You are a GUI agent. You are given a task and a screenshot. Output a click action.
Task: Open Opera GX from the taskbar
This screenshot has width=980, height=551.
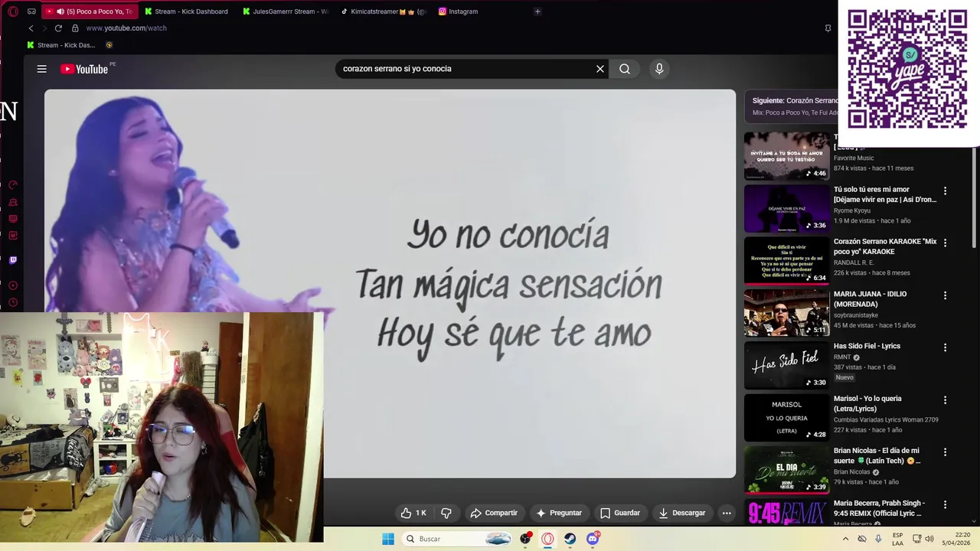[x=547, y=539]
